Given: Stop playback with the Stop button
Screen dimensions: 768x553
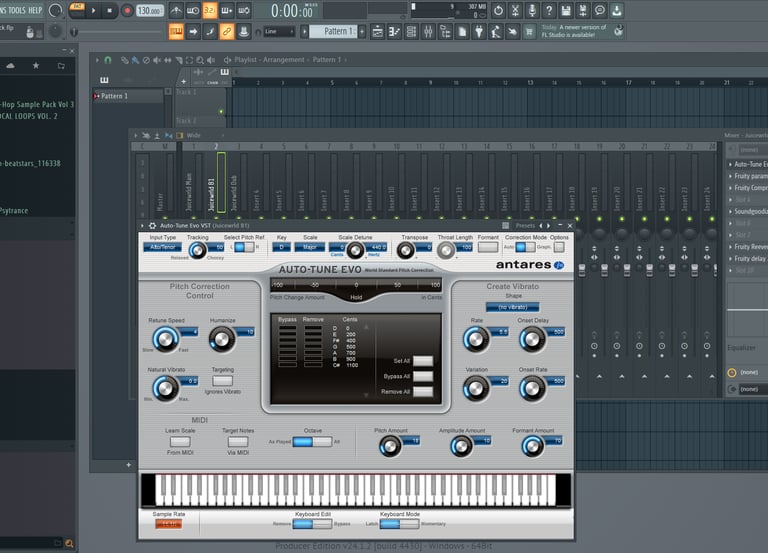Looking at the screenshot, I should pos(110,10).
